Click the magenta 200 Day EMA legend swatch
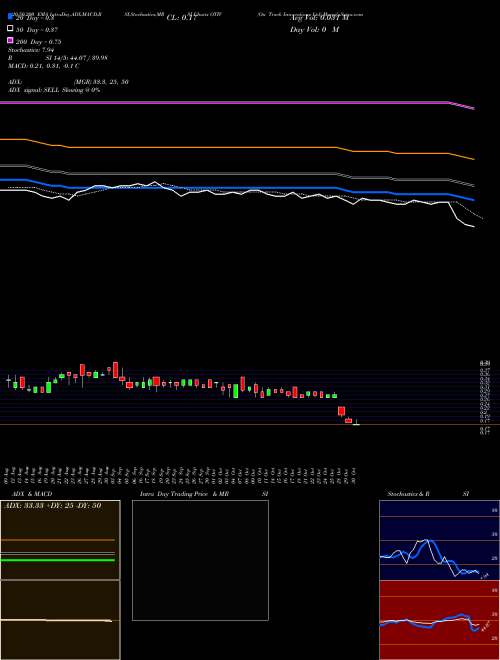This screenshot has width=500, height=660. (10, 40)
